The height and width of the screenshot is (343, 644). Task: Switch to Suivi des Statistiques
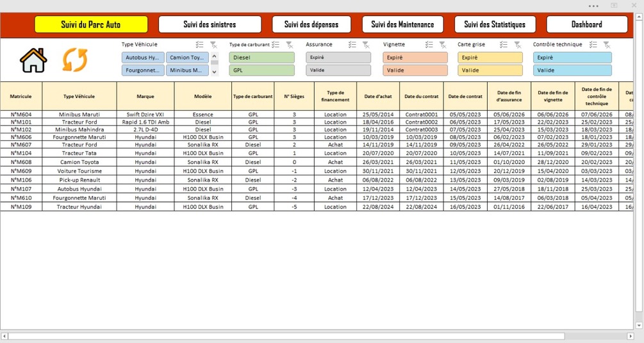coord(495,24)
